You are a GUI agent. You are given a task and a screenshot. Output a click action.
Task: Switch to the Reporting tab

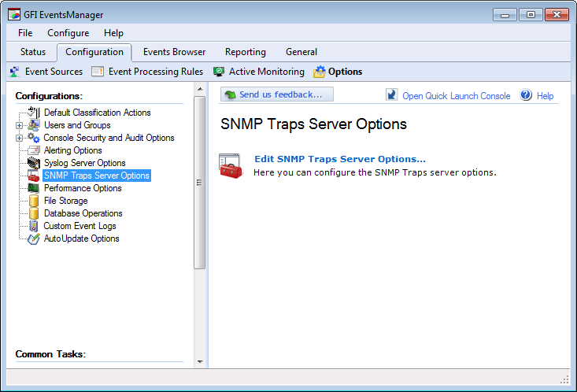[246, 52]
